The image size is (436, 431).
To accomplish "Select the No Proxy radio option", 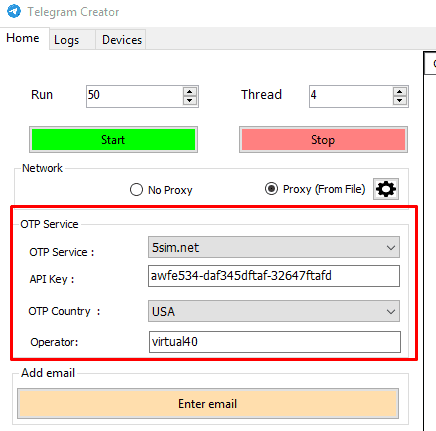I will pos(136,190).
